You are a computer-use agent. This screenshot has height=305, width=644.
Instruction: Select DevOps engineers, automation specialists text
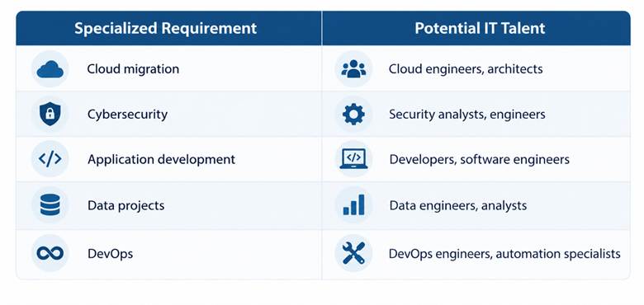pyautogui.click(x=504, y=254)
